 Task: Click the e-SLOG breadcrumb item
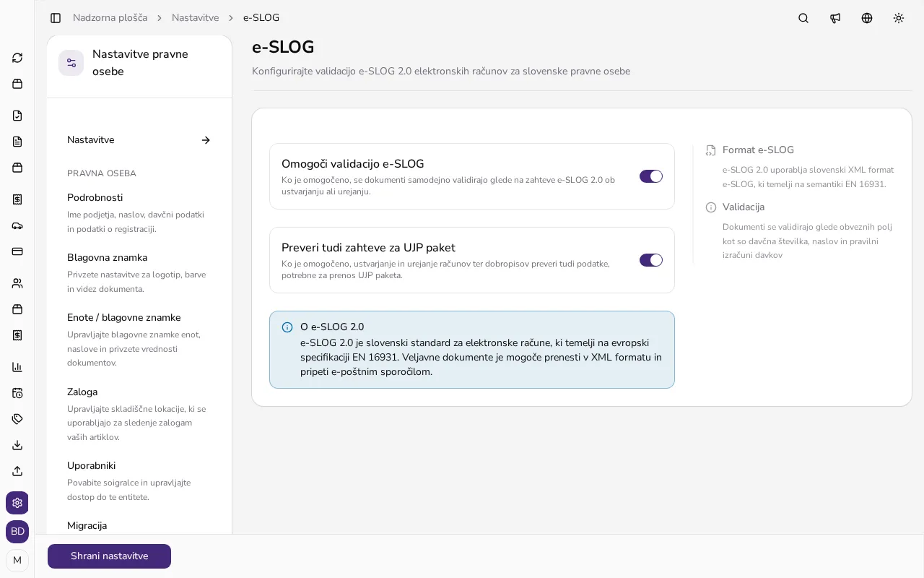coord(261,18)
